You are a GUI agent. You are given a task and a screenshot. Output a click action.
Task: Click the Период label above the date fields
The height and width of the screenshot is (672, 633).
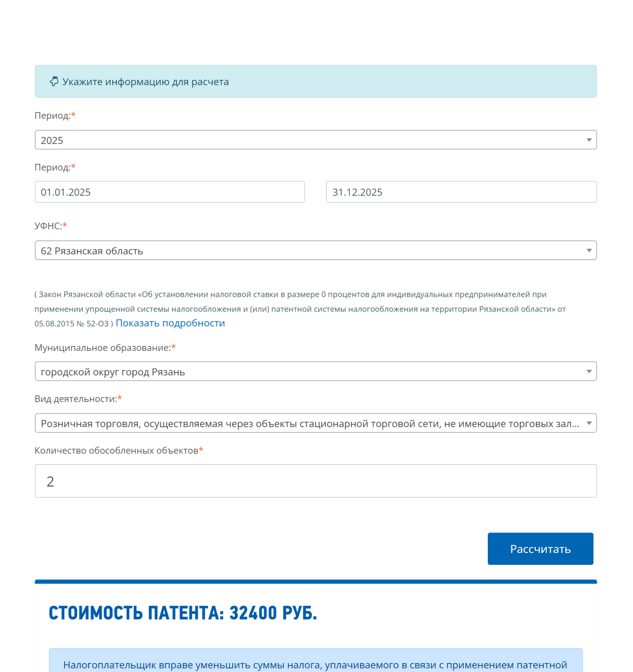52,168
